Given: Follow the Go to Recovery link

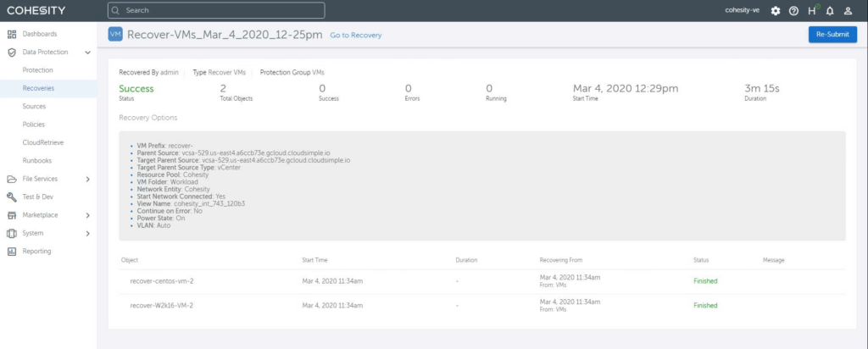Looking at the screenshot, I should click(355, 36).
